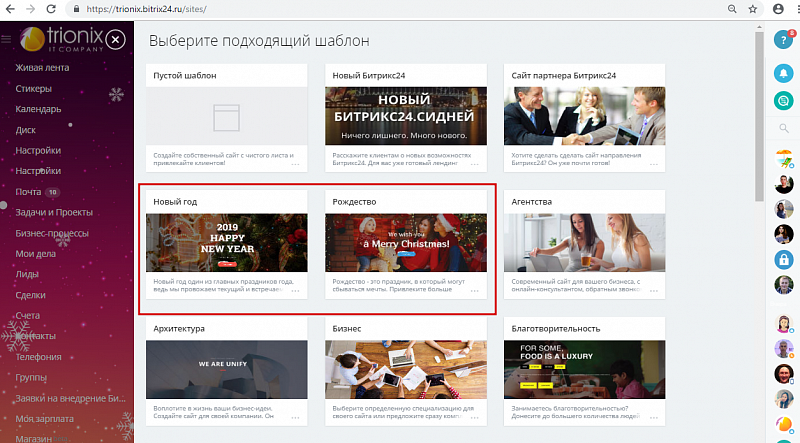Click the browser forward arrow

click(30, 9)
